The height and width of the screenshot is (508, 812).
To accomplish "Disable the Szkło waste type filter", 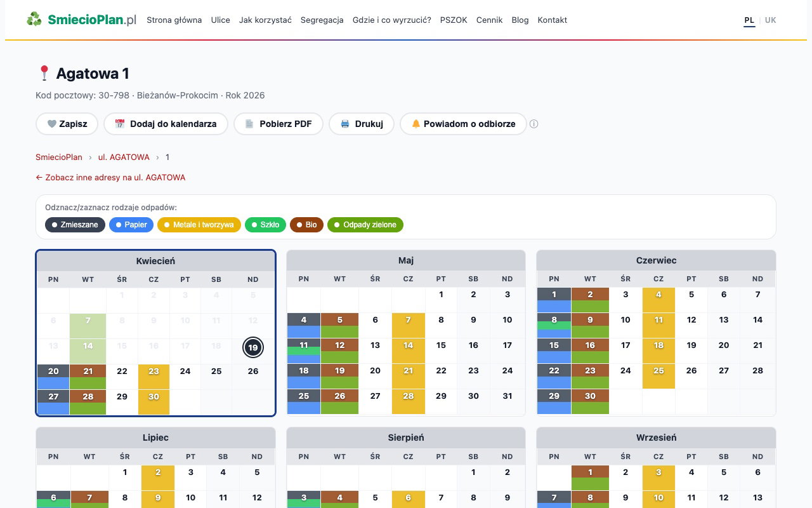I will (x=265, y=225).
